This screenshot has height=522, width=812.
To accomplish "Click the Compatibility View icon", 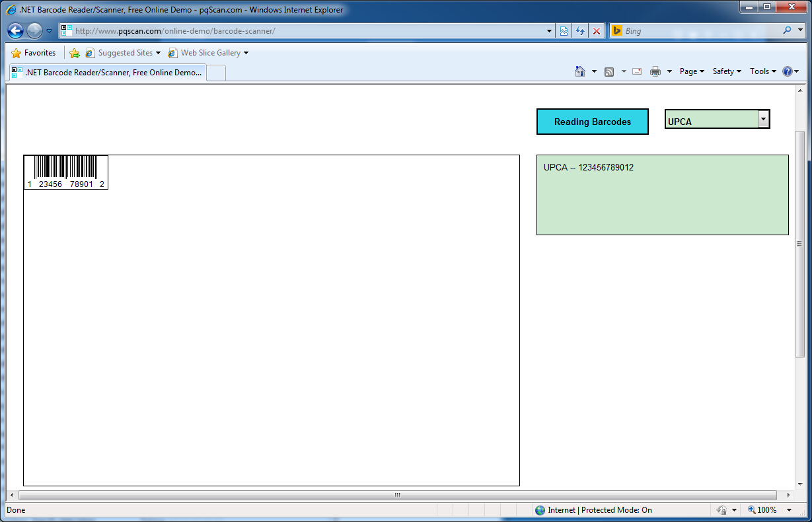I will pyautogui.click(x=564, y=31).
